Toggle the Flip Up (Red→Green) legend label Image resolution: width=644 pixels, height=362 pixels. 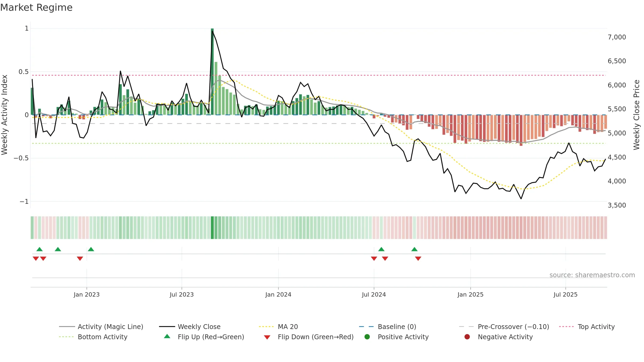pos(211,337)
